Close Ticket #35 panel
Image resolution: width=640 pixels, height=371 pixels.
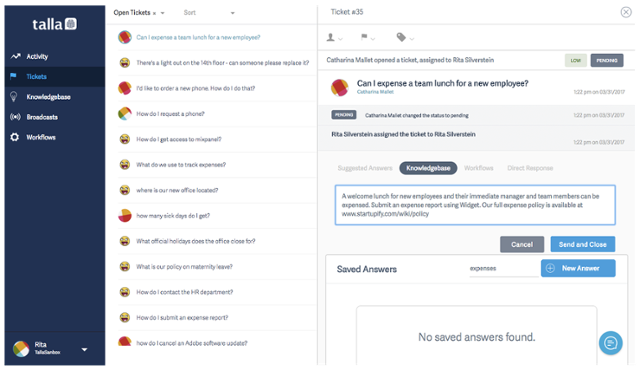626,12
